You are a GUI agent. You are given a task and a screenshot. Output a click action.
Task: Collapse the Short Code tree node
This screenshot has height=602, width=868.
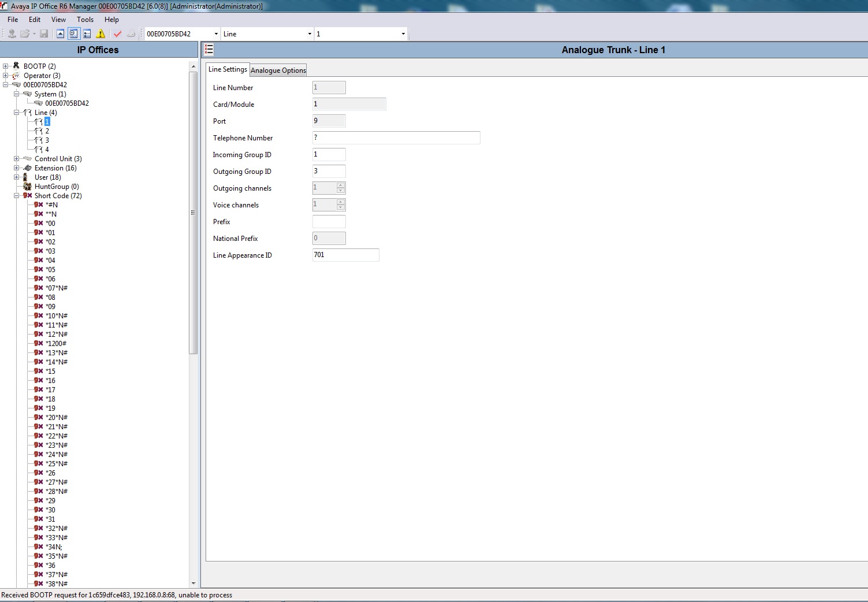pos(17,196)
